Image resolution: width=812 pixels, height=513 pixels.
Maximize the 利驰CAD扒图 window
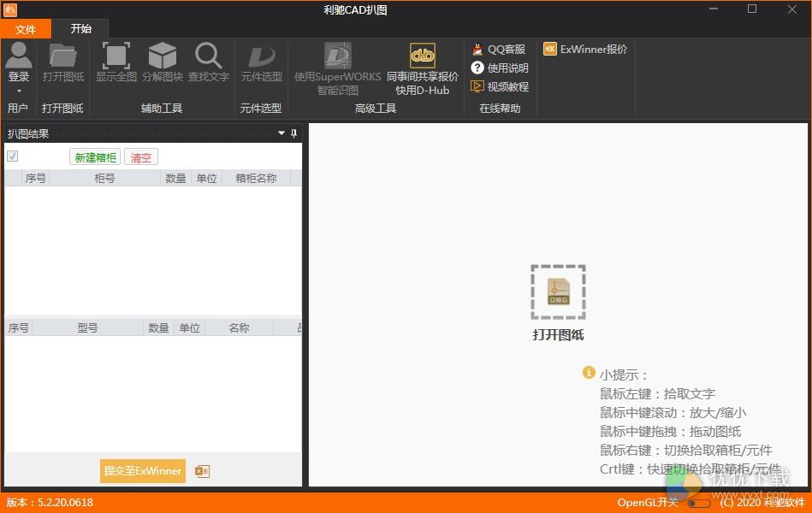tap(752, 9)
